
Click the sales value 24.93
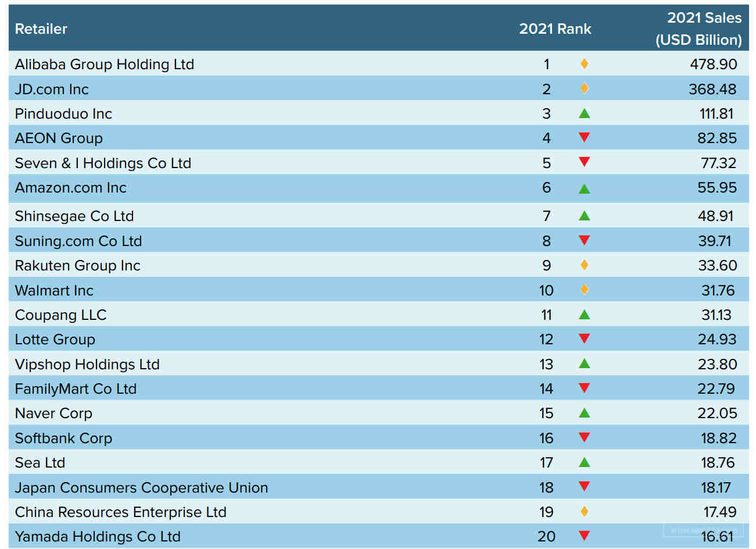click(x=717, y=340)
